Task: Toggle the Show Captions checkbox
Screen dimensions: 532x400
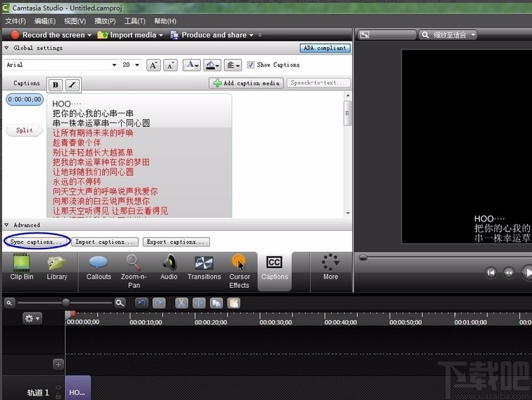Action: pos(251,64)
